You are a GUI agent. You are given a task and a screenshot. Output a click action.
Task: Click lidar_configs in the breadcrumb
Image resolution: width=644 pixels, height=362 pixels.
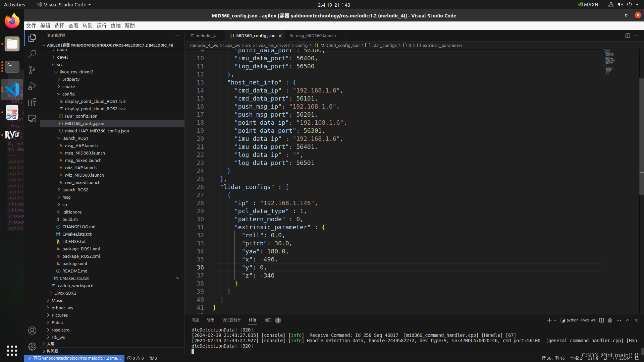click(x=384, y=46)
